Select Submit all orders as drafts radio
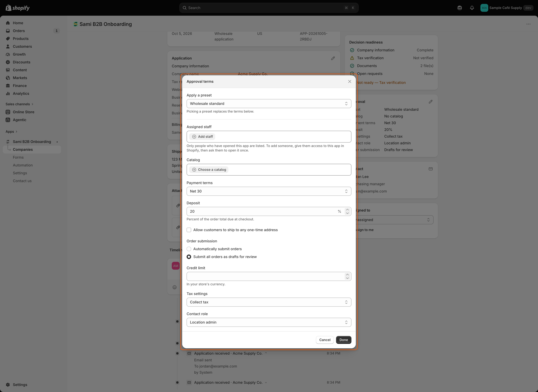Viewport: 538px width, 392px height. [x=189, y=257]
